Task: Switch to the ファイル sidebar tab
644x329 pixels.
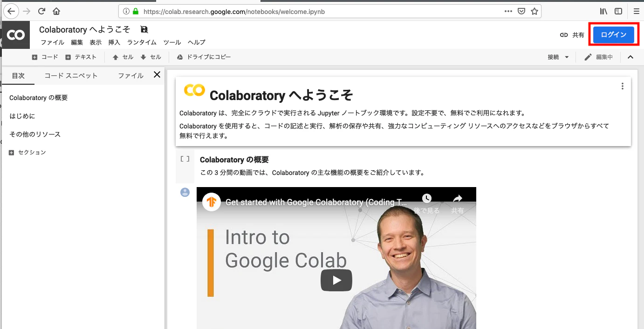Action: pos(130,75)
